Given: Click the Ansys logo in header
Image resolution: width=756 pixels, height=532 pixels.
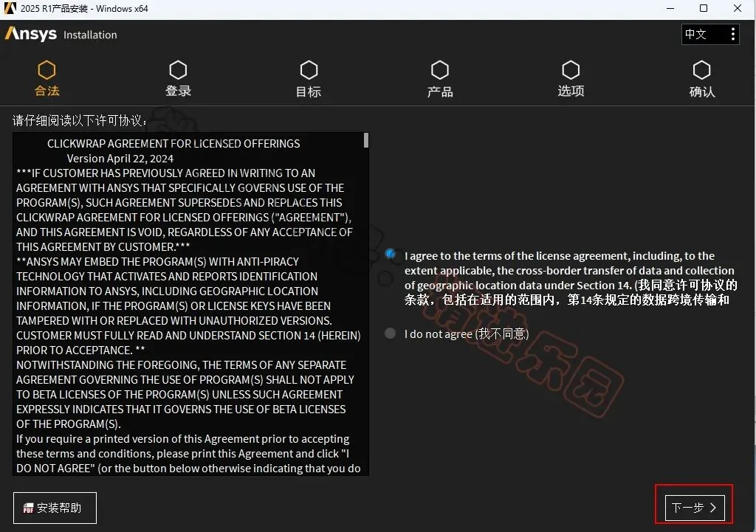Looking at the screenshot, I should [31, 34].
